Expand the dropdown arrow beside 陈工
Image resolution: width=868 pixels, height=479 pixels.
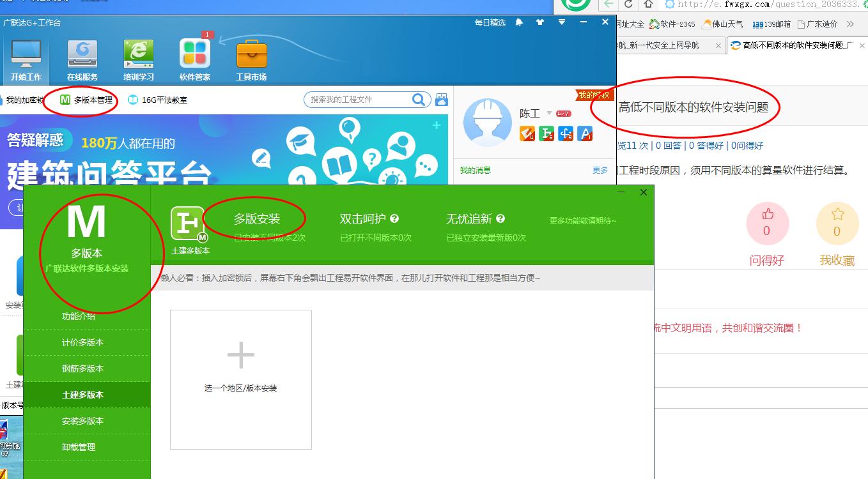(548, 113)
